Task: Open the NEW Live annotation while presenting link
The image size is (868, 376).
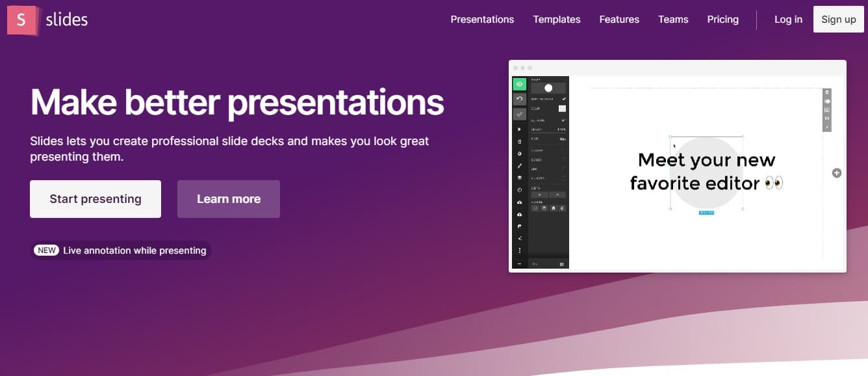Action: [x=121, y=250]
